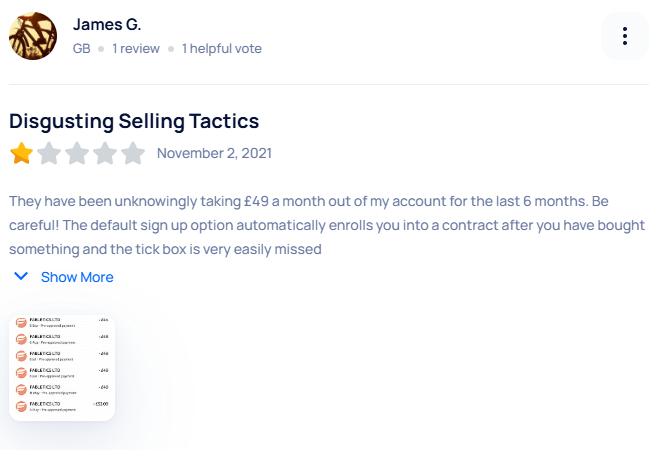
Task: Click the last Fabletics row in thumbnail
Action: tap(50, 406)
